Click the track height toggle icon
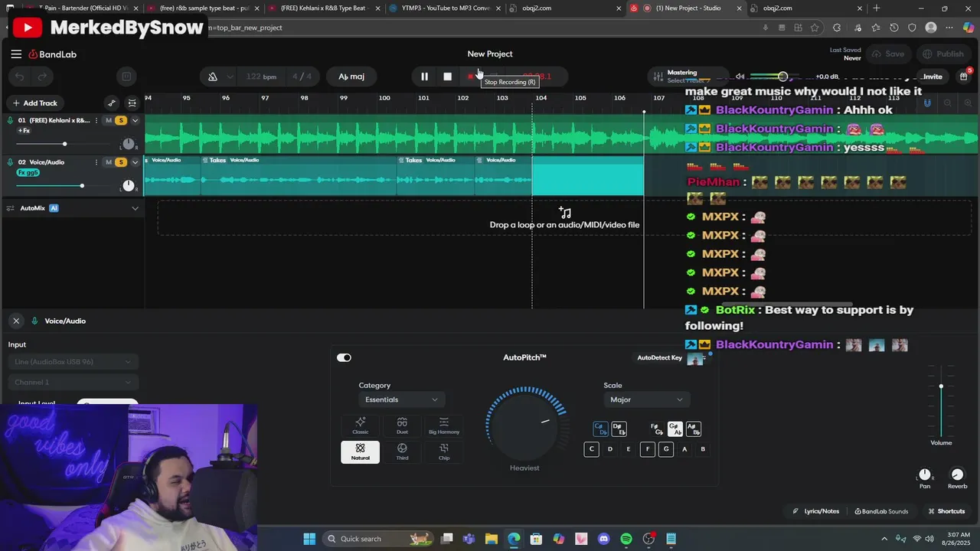Image resolution: width=980 pixels, height=551 pixels. pos(132,103)
